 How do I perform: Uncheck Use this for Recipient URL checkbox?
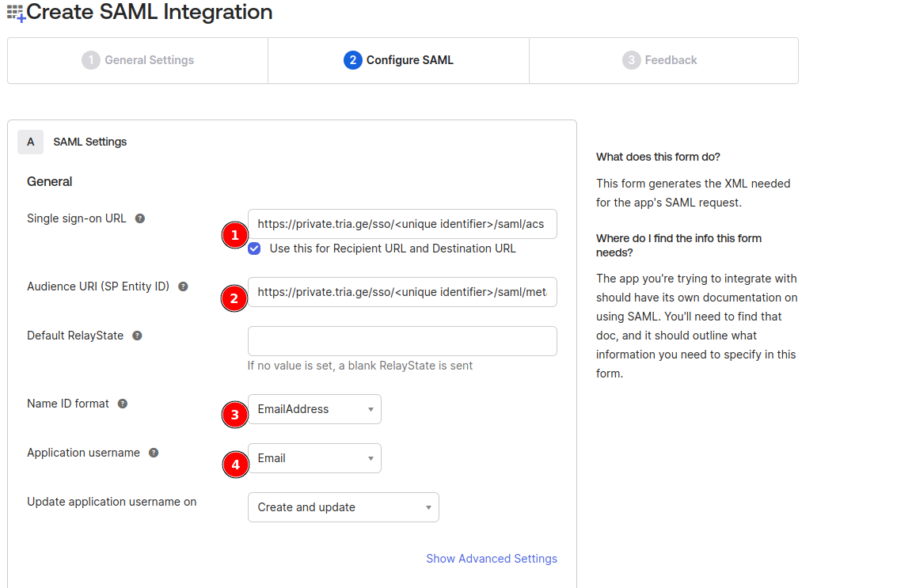point(254,248)
